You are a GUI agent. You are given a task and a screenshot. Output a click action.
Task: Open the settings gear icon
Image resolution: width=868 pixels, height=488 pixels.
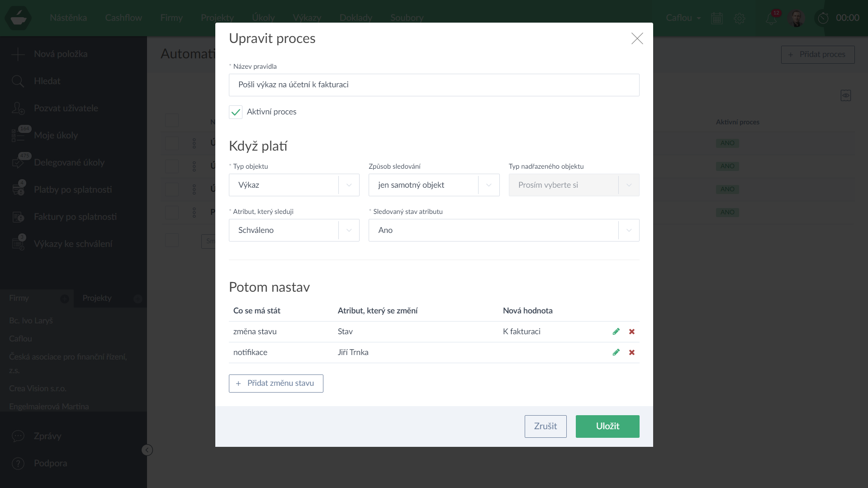[740, 19]
